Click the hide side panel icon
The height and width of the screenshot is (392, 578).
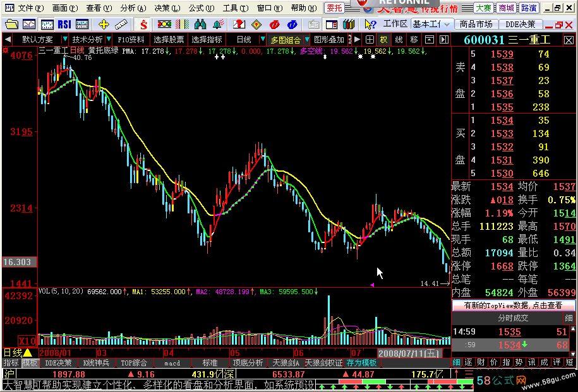point(444,39)
